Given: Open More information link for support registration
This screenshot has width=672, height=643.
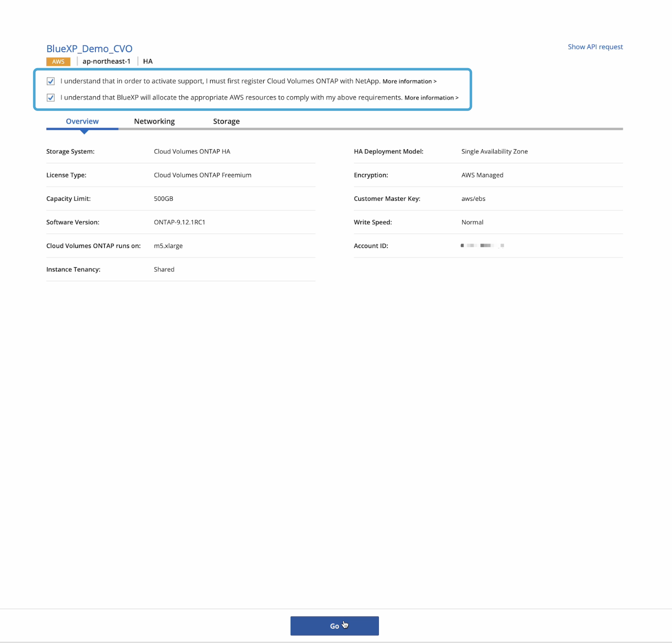Looking at the screenshot, I should pos(409,82).
